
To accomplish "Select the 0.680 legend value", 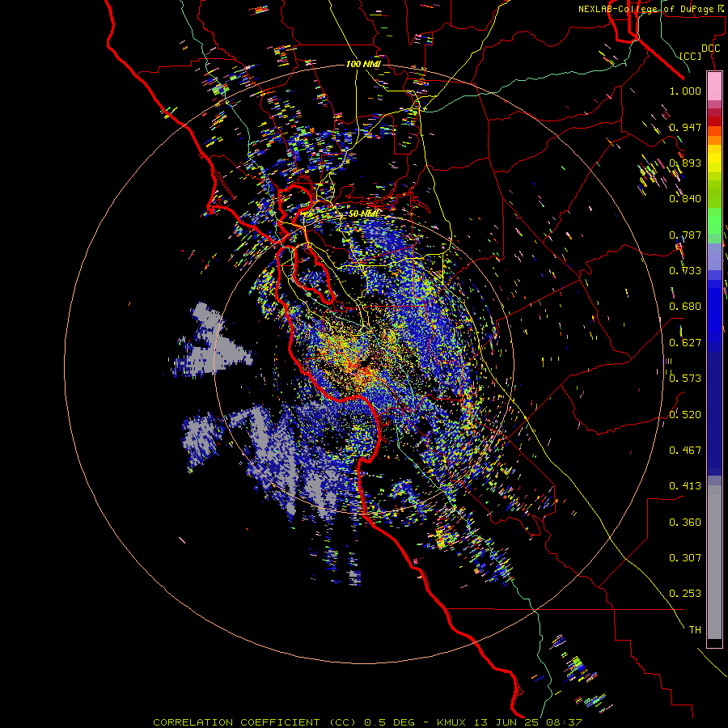I will coord(685,307).
